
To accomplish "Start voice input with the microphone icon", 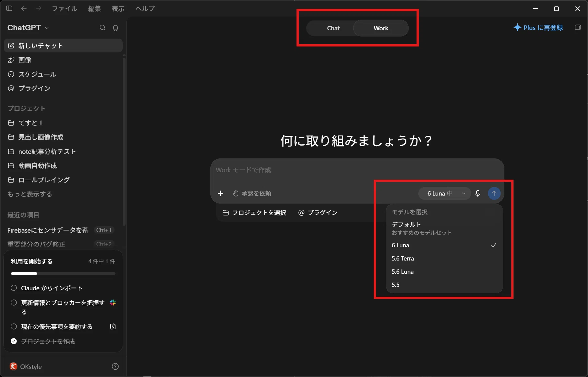I will tap(478, 193).
